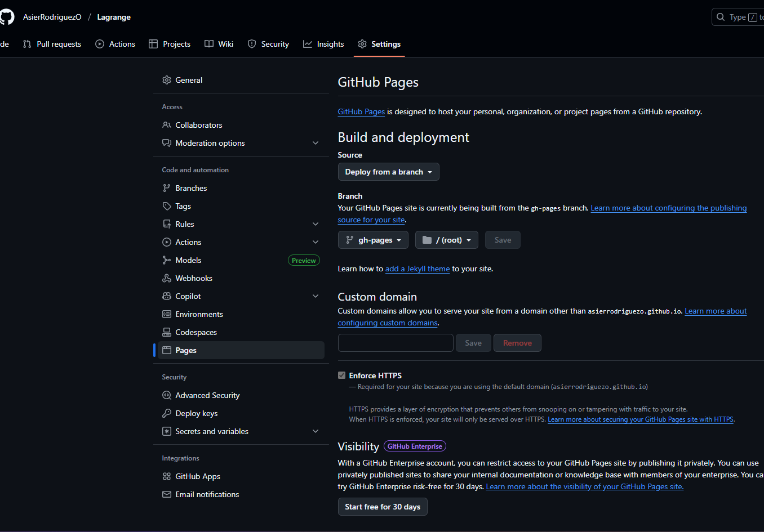Image resolution: width=764 pixels, height=532 pixels.
Task: Switch to the Insights tab
Action: click(x=323, y=44)
